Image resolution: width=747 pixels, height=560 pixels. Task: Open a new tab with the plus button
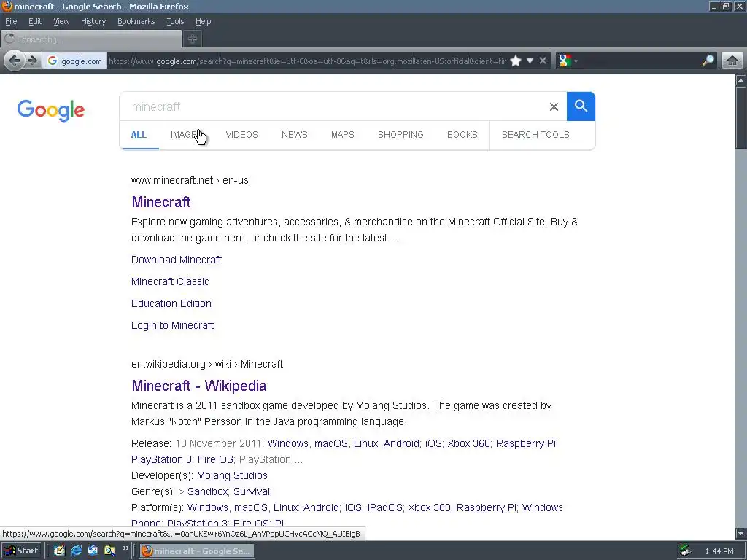[193, 39]
